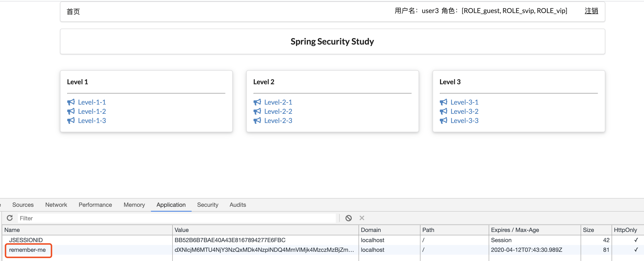Open the Level-3-3 link
This screenshot has width=644, height=261.
(x=464, y=121)
